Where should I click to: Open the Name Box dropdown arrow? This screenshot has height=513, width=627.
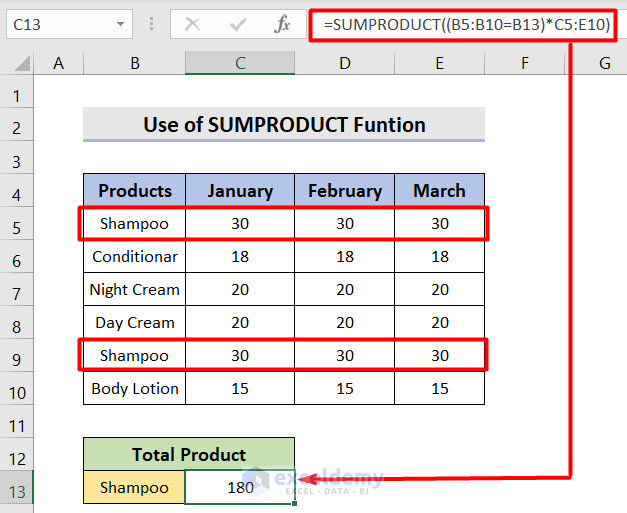click(x=120, y=24)
